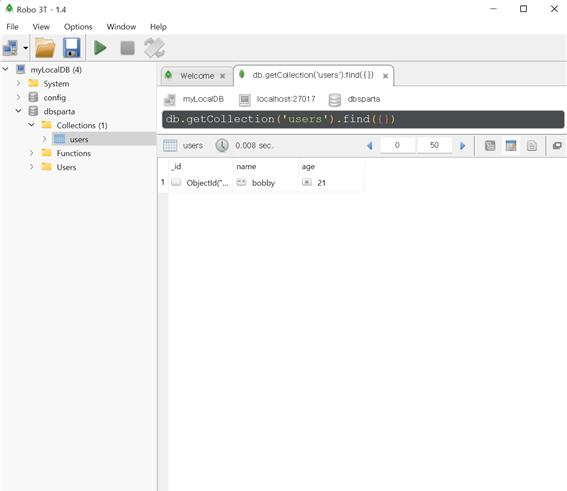Image resolution: width=567 pixels, height=491 pixels.
Task: Select the config database item
Action: [55, 98]
